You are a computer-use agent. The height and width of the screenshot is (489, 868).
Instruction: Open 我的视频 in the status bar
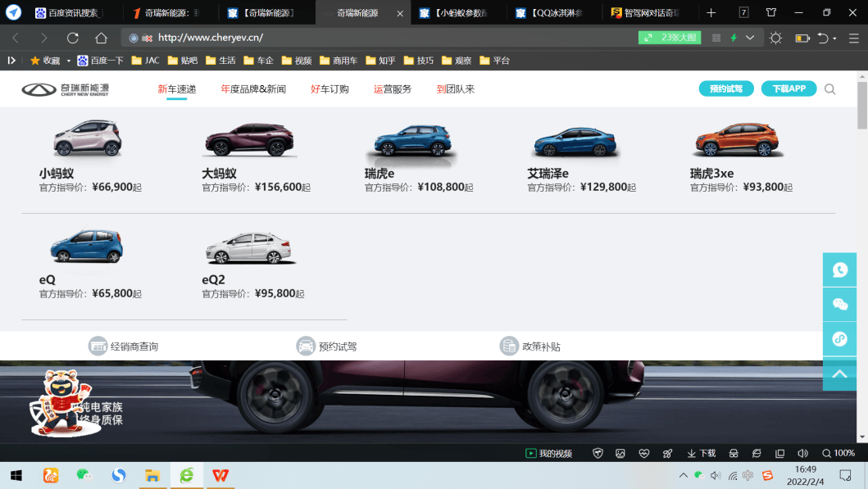[x=548, y=454]
